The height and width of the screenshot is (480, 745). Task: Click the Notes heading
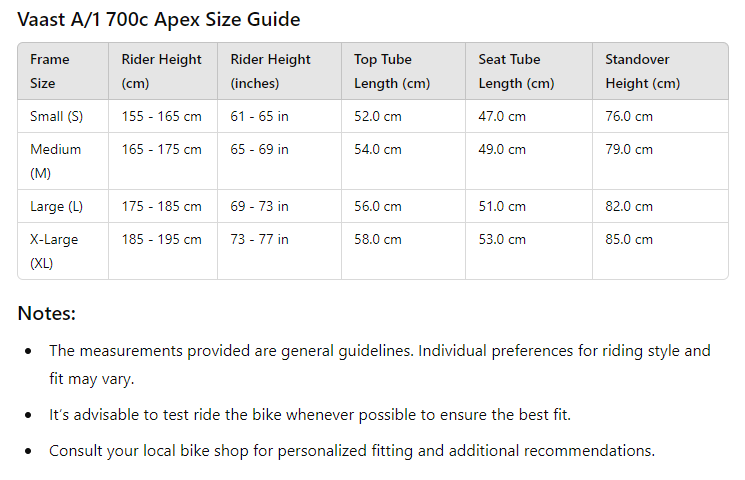(47, 314)
